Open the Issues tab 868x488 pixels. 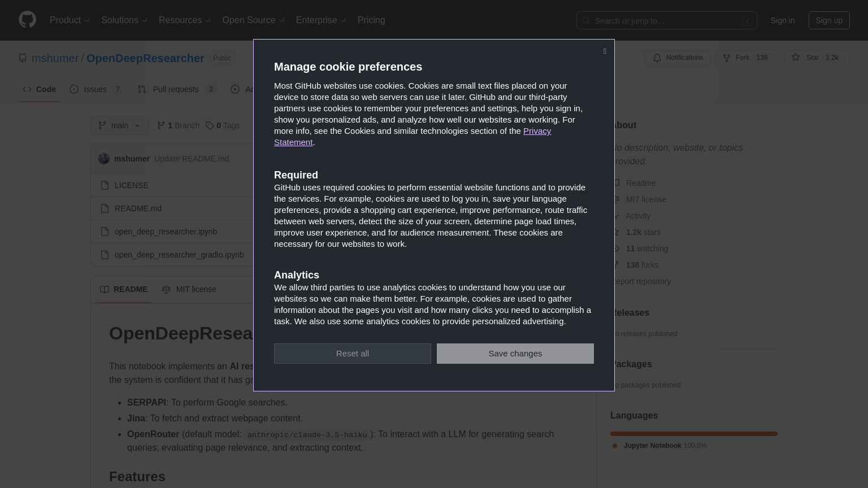[95, 89]
